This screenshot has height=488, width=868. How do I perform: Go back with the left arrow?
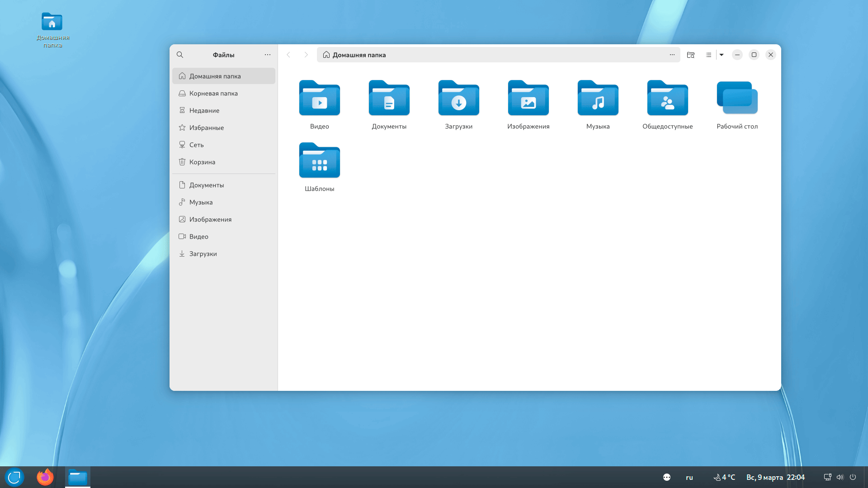tap(288, 55)
